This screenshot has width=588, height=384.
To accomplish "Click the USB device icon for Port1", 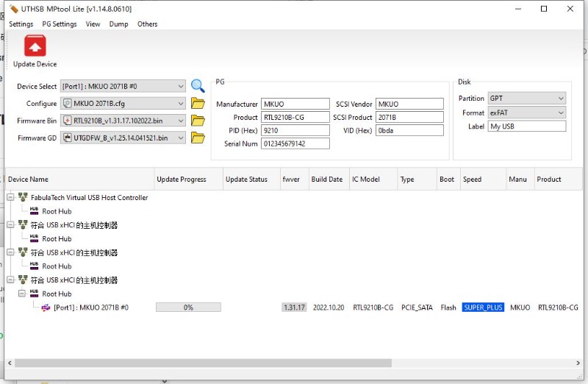I will 46,307.
